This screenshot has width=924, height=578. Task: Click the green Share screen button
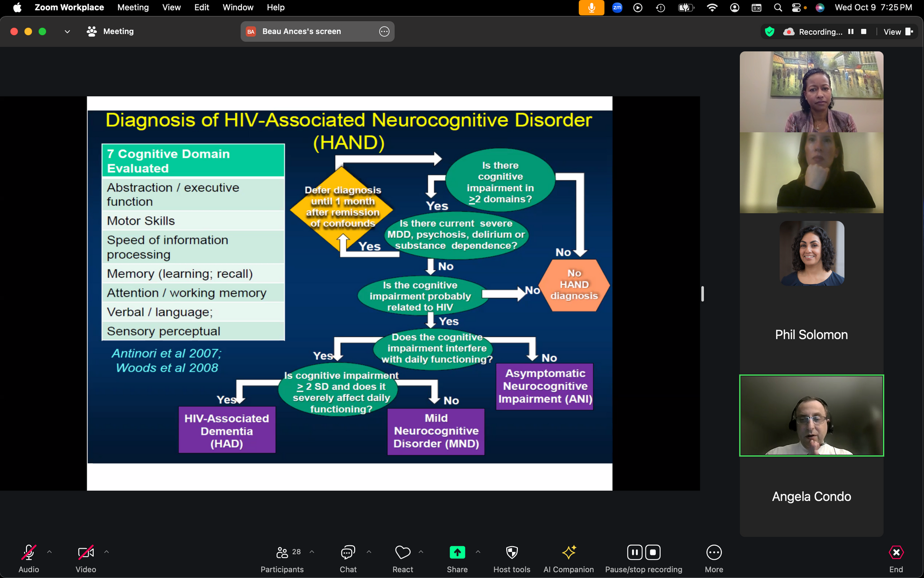[x=457, y=552]
